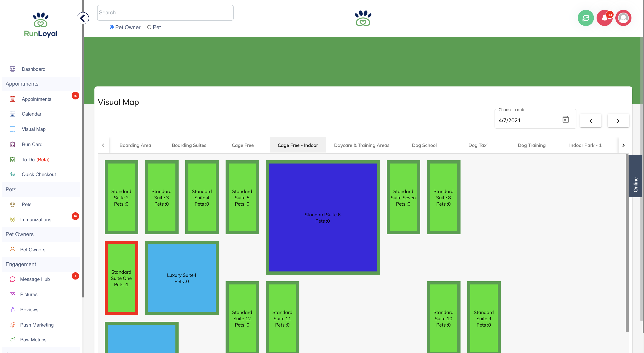Select the Pet search radio option
This screenshot has width=644, height=353.
point(149,27)
